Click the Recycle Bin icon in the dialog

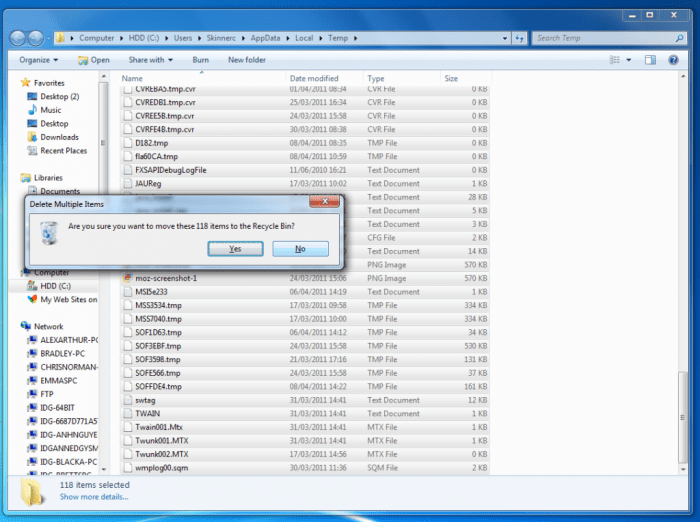click(49, 233)
